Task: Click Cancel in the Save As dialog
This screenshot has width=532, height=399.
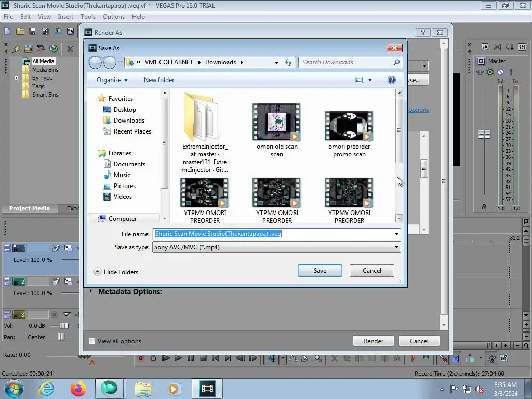Action: (372, 270)
